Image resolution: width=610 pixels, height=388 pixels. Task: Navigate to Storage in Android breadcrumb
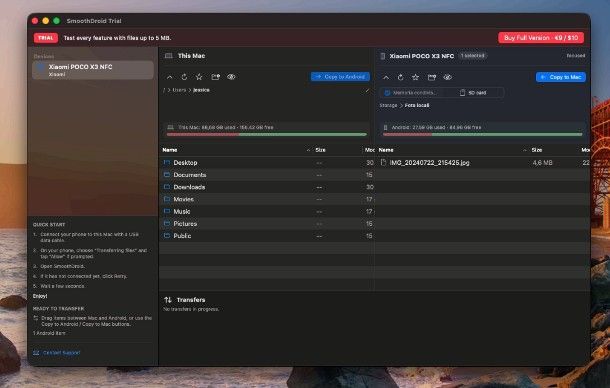[388, 105]
